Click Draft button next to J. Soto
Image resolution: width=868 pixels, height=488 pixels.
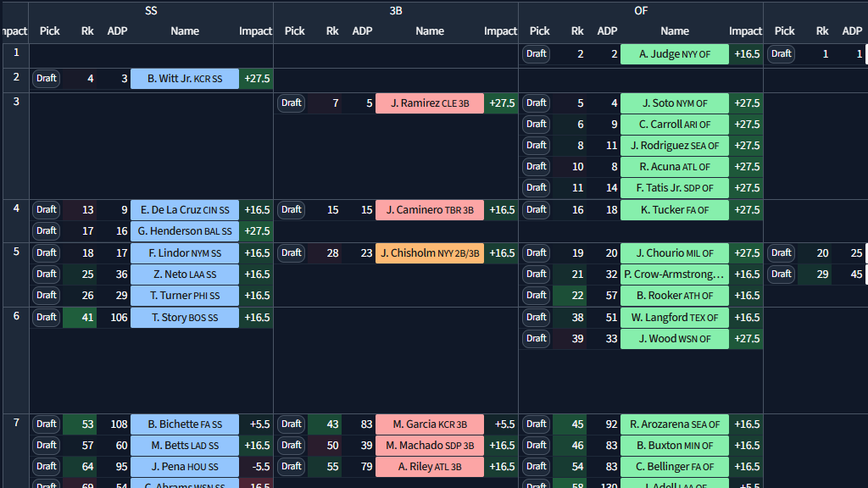[x=536, y=103]
